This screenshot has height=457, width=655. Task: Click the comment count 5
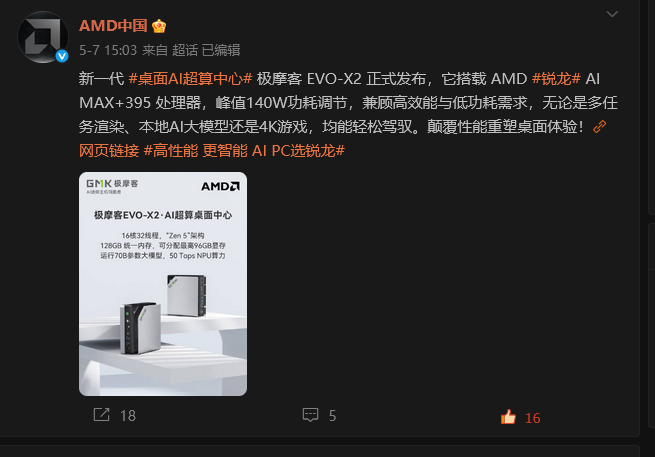pyautogui.click(x=333, y=416)
